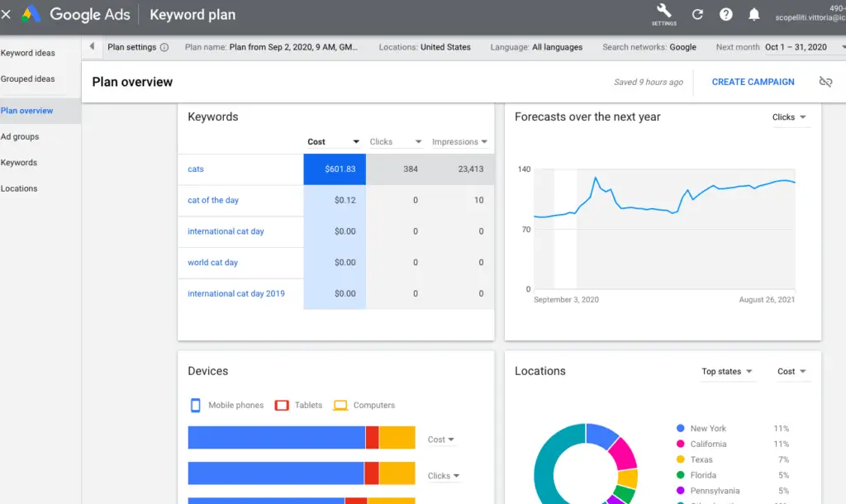Image resolution: width=846 pixels, height=504 pixels.
Task: Click the blue mobile segment of the Cost devices bar
Action: (276, 438)
